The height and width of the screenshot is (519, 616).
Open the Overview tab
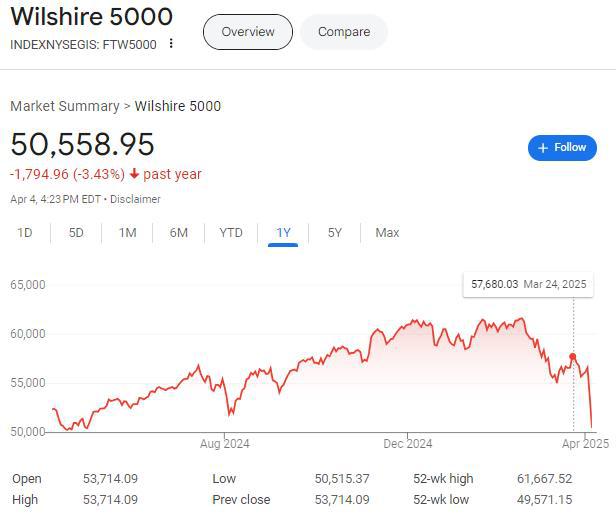248,32
